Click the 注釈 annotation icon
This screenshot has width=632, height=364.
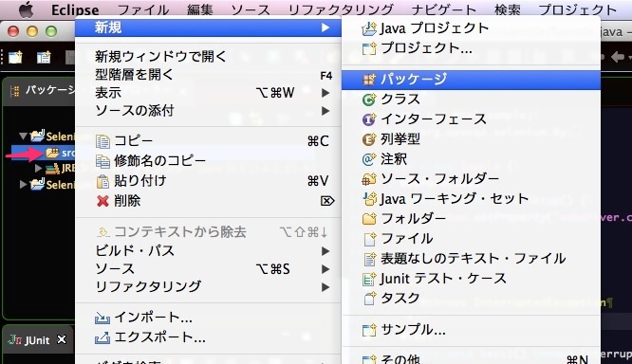pos(369,159)
